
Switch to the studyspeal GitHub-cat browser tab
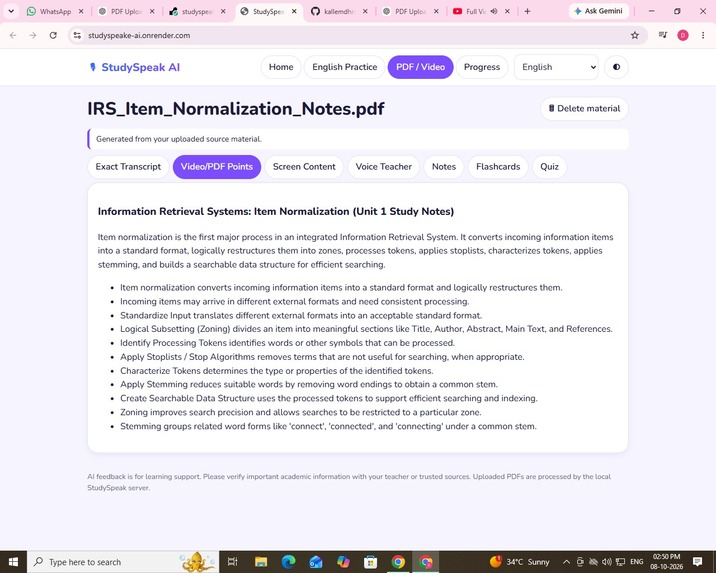[x=197, y=11]
